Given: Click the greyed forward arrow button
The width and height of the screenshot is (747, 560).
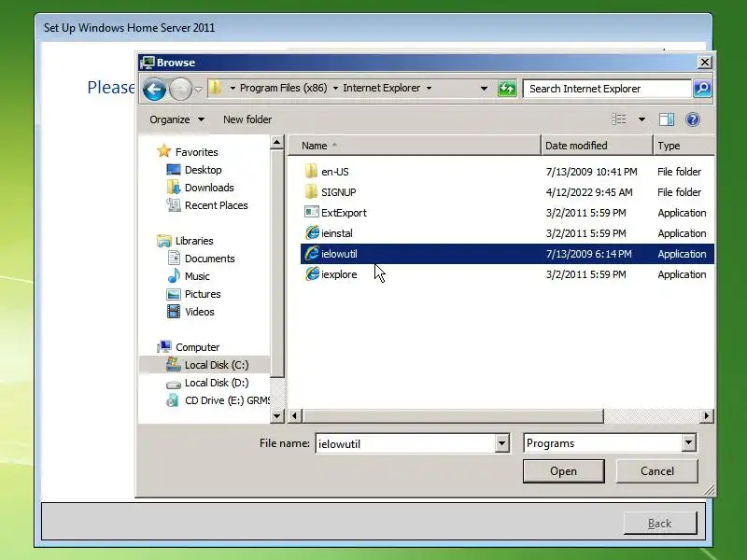Looking at the screenshot, I should [180, 89].
